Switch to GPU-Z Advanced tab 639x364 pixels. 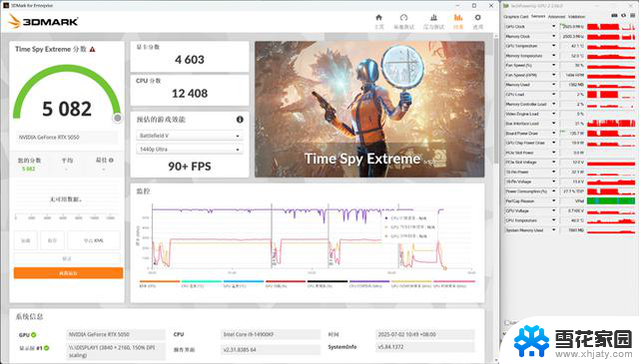point(557,17)
